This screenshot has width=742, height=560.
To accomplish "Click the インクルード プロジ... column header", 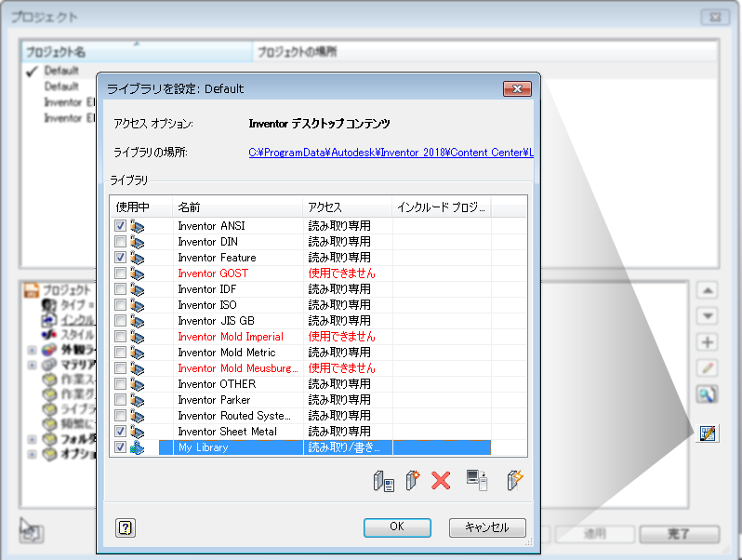I will (442, 207).
